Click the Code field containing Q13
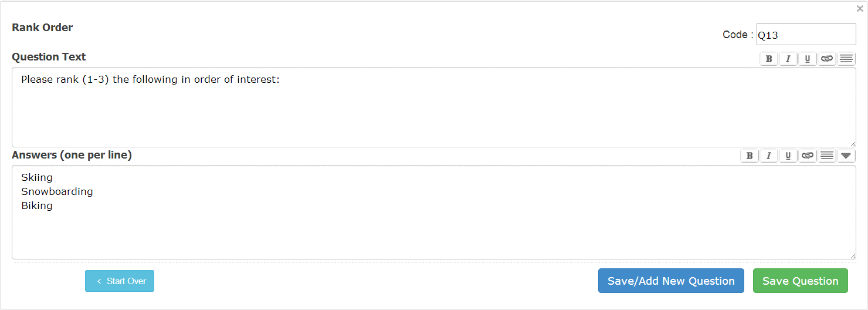This screenshot has height=310, width=868. (806, 35)
